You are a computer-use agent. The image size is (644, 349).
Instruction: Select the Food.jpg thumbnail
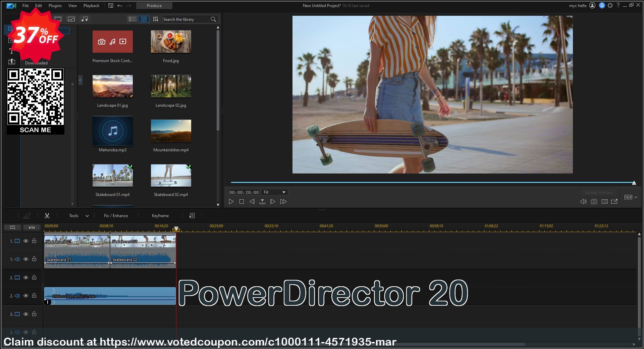pos(171,42)
